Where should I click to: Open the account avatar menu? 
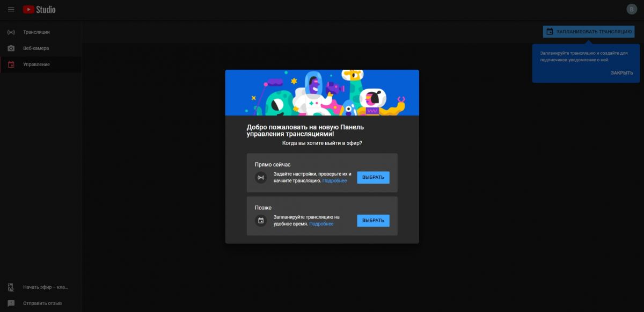click(632, 9)
